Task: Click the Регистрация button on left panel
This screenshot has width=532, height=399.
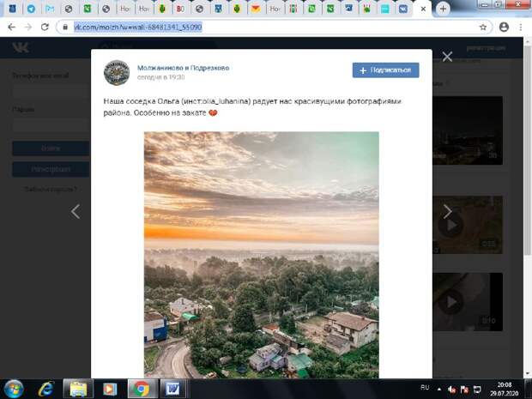Action: [51, 169]
